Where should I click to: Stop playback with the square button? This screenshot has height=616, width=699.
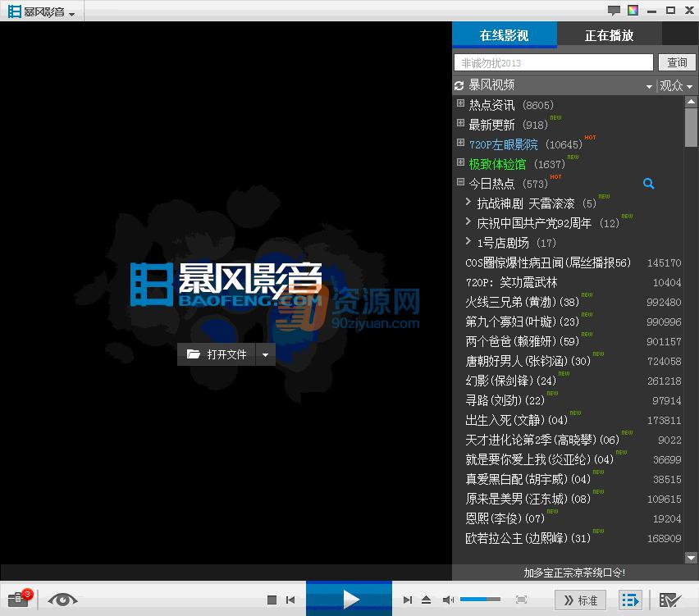(272, 600)
